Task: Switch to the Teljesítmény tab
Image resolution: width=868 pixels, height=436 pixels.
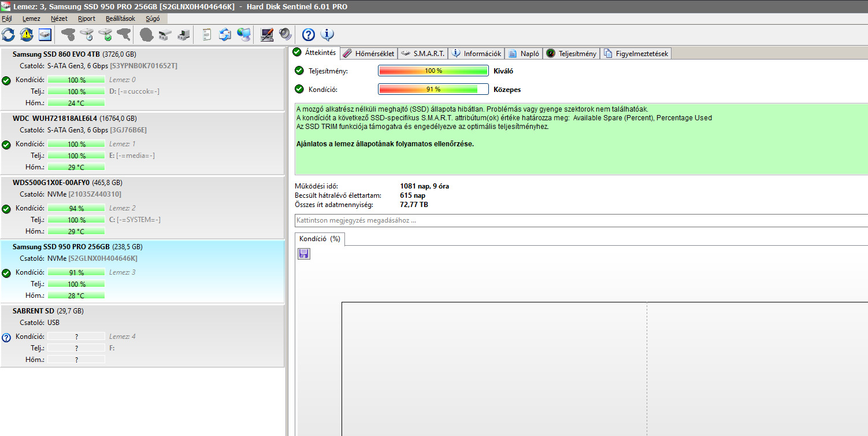Action: tap(571, 53)
